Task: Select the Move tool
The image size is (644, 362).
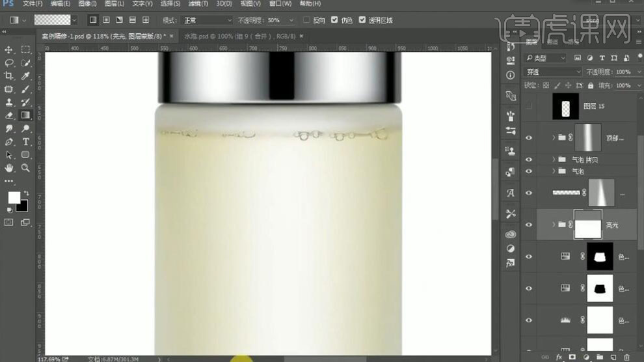Action: (x=8, y=49)
